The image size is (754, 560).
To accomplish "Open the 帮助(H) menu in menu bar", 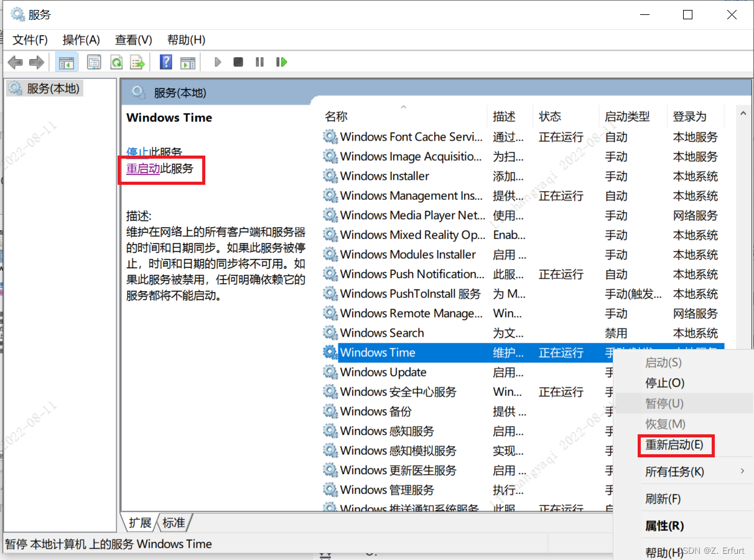I will (186, 40).
